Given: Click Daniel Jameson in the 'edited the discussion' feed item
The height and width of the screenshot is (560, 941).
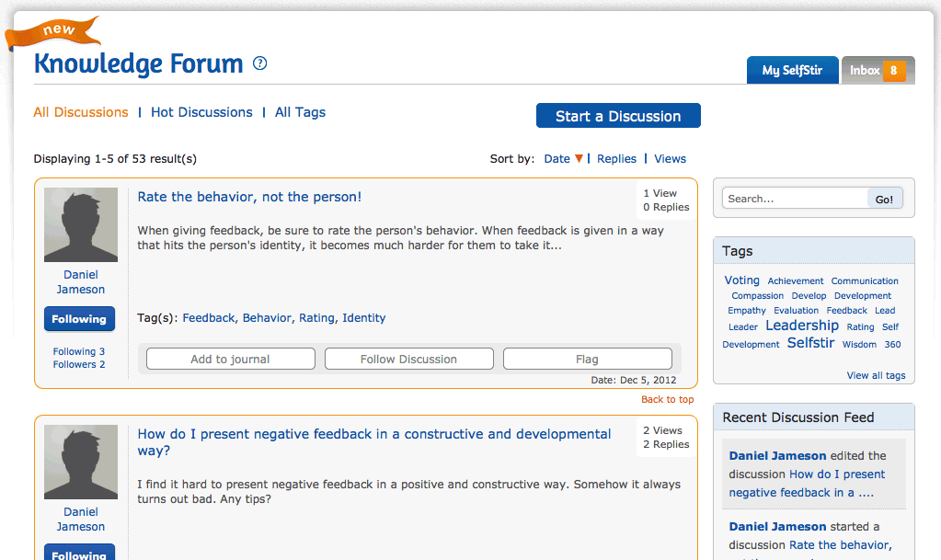Looking at the screenshot, I should pyautogui.click(x=777, y=455).
